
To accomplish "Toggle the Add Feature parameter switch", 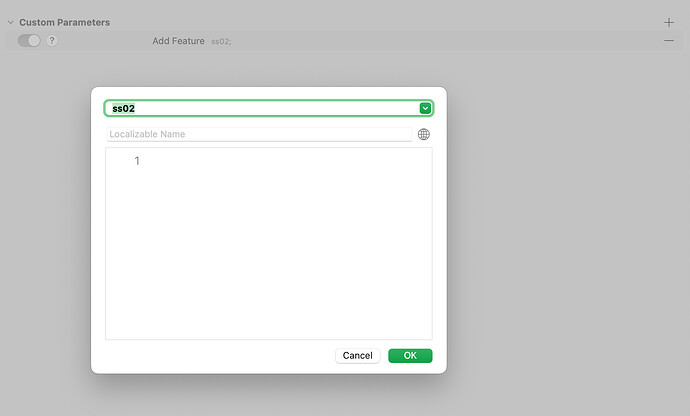I will pos(29,40).
